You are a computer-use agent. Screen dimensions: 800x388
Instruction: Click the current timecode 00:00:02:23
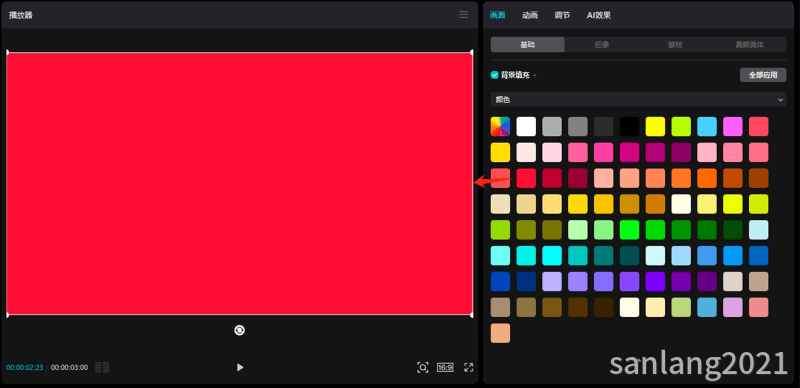click(x=24, y=367)
